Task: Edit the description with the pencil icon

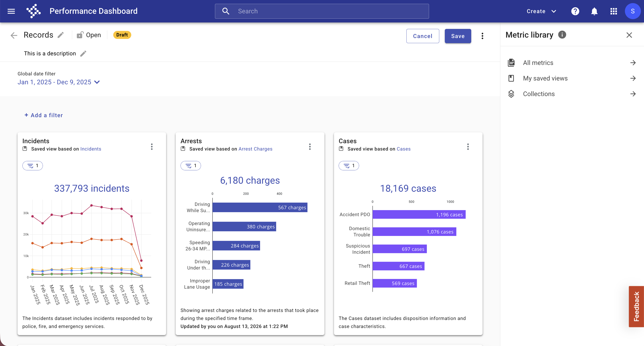Action: pyautogui.click(x=83, y=54)
